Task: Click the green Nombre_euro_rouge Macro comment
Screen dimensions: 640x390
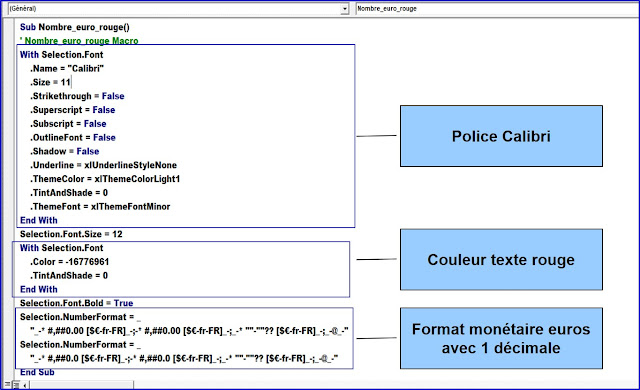Action: pos(79,41)
